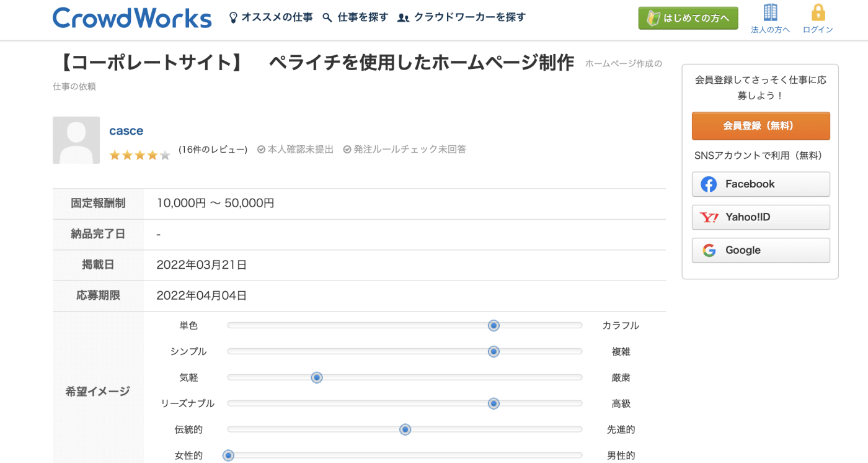Open the 法人の方へ building icon

[770, 12]
